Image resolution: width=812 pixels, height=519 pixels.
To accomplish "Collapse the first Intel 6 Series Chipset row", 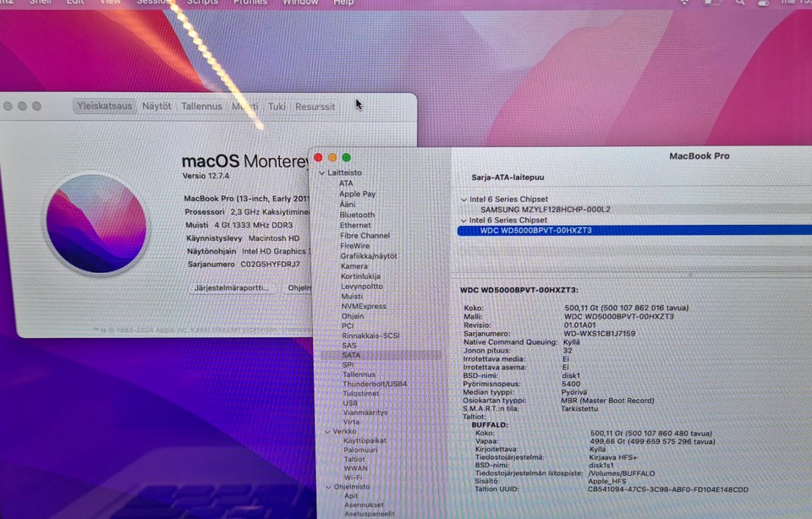I will (x=464, y=199).
